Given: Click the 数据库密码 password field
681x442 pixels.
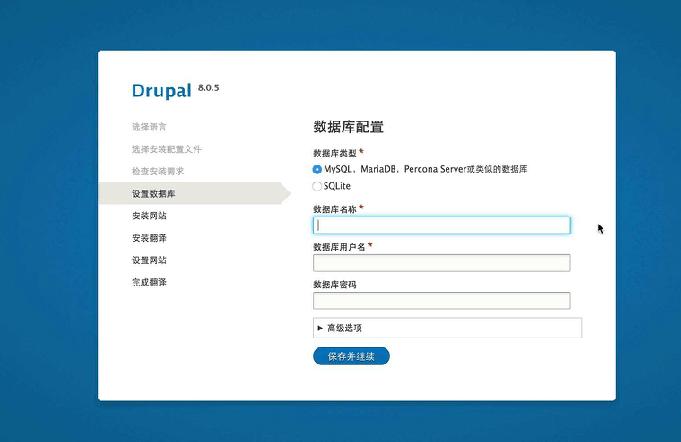Looking at the screenshot, I should pyautogui.click(x=441, y=300).
